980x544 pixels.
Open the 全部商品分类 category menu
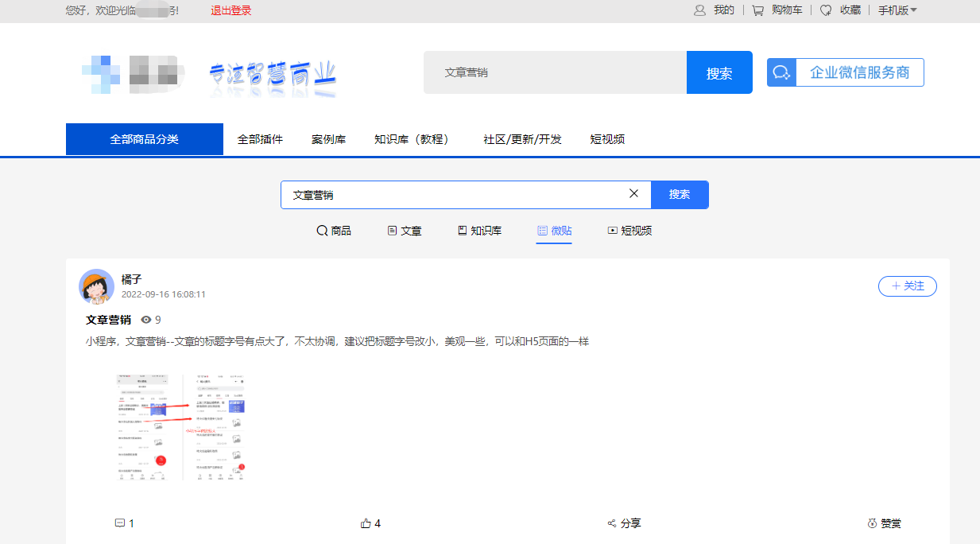[144, 139]
